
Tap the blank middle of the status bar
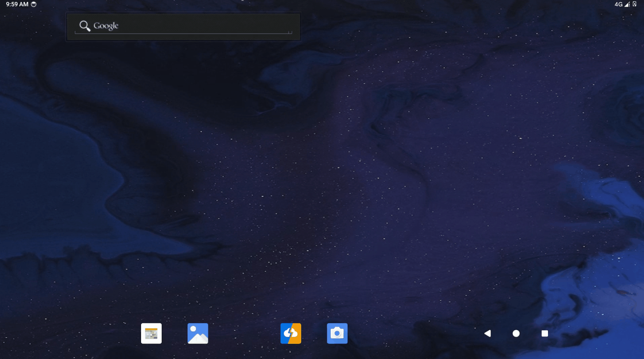pos(322,4)
